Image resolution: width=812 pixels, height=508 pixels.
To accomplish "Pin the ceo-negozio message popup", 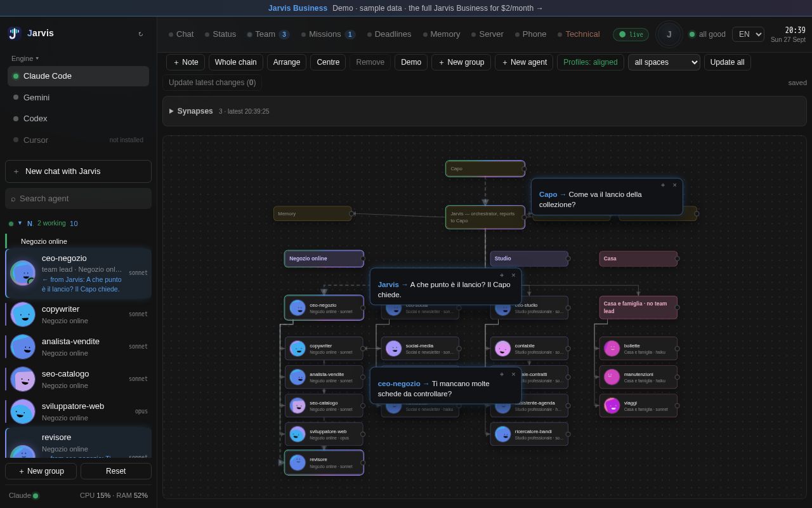I will 502,374.
